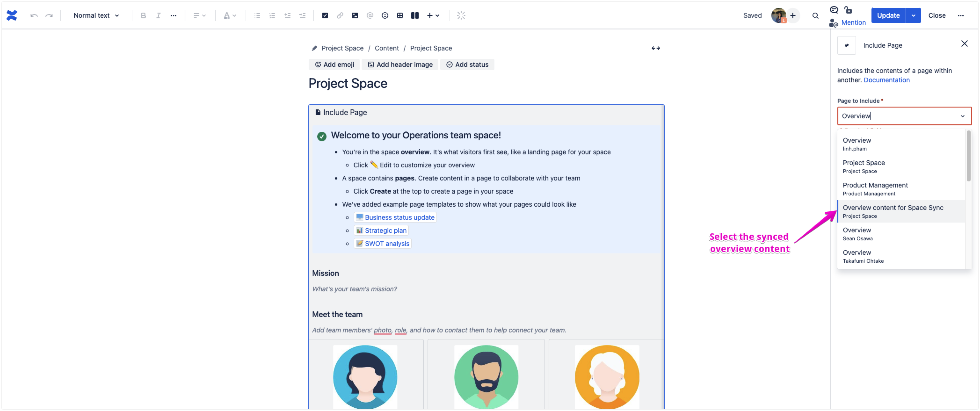Open the Documentation link

(886, 80)
